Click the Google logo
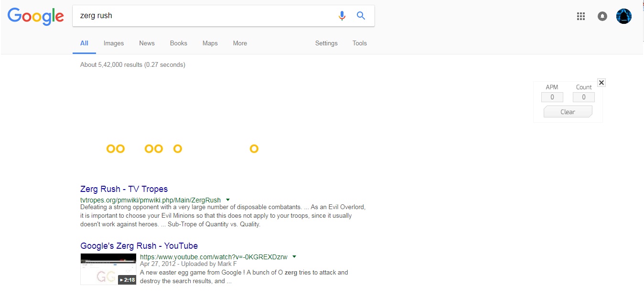The width and height of the screenshot is (644, 297). [x=36, y=16]
